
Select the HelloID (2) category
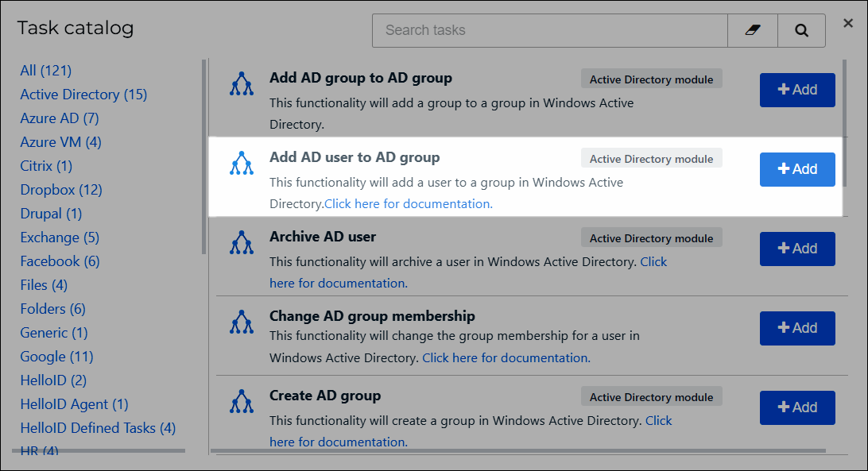click(x=54, y=380)
